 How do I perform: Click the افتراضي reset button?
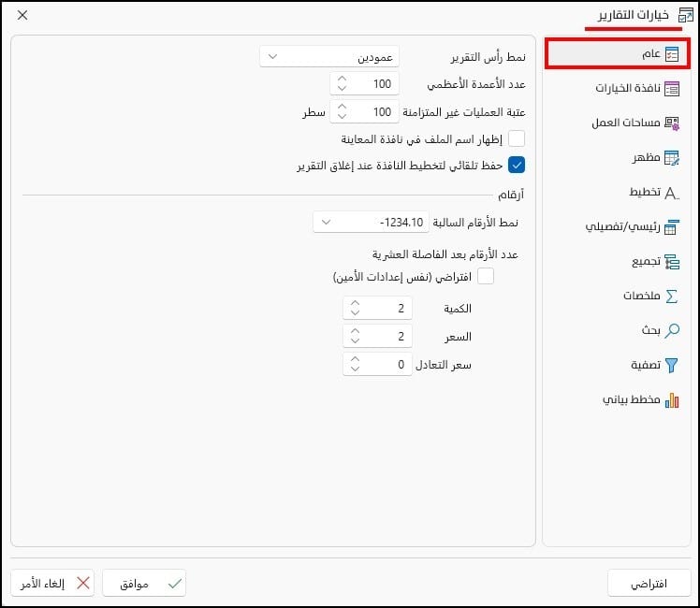[649, 583]
